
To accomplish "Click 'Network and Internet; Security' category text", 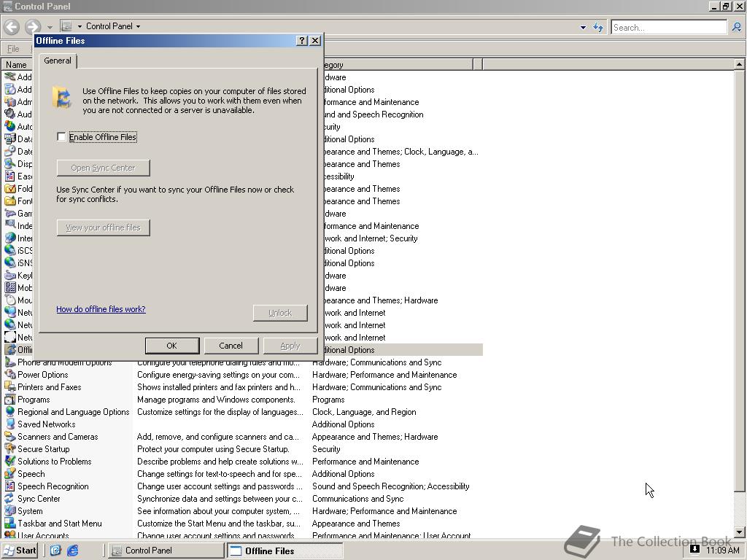I will (371, 238).
